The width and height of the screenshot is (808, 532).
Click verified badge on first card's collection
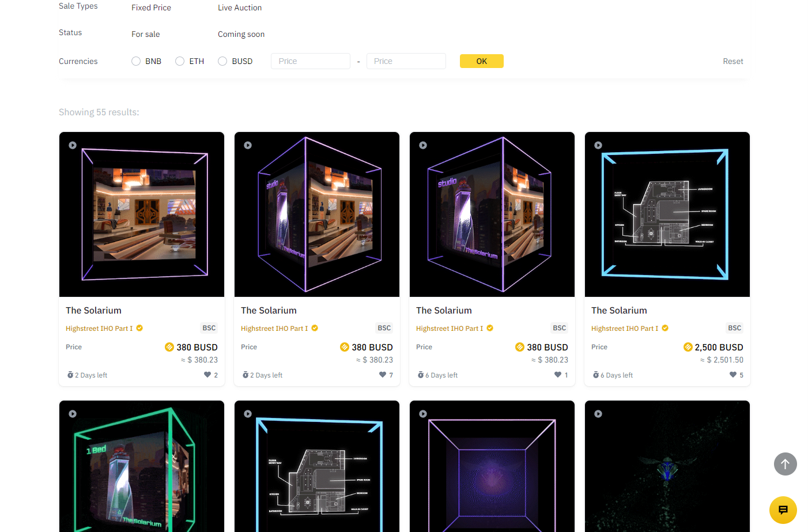(x=139, y=328)
